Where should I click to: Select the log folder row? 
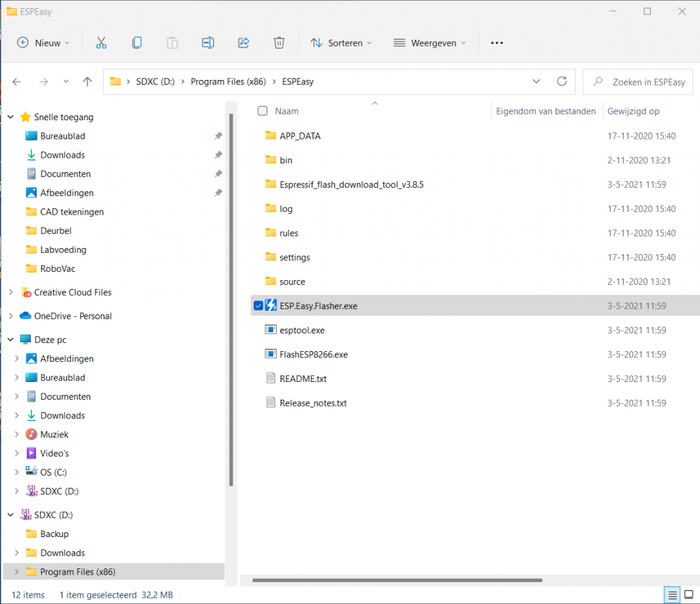coord(475,208)
